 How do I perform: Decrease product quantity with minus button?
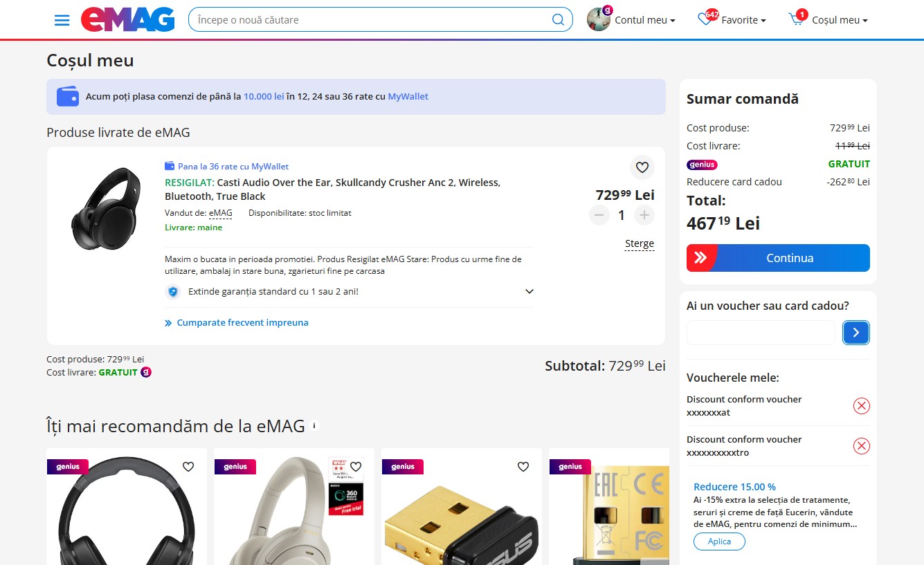(x=599, y=215)
